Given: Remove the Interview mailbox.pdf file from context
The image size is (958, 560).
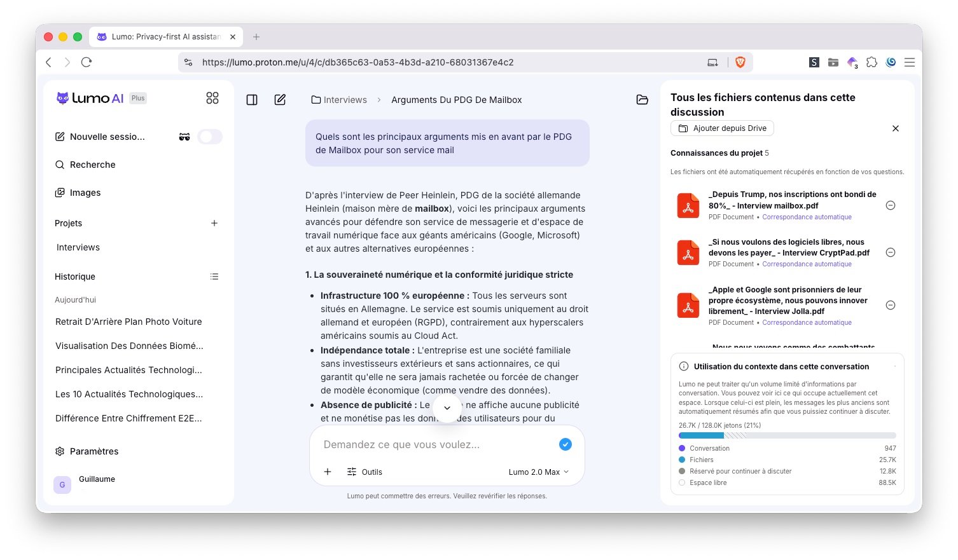Looking at the screenshot, I should pyautogui.click(x=891, y=205).
